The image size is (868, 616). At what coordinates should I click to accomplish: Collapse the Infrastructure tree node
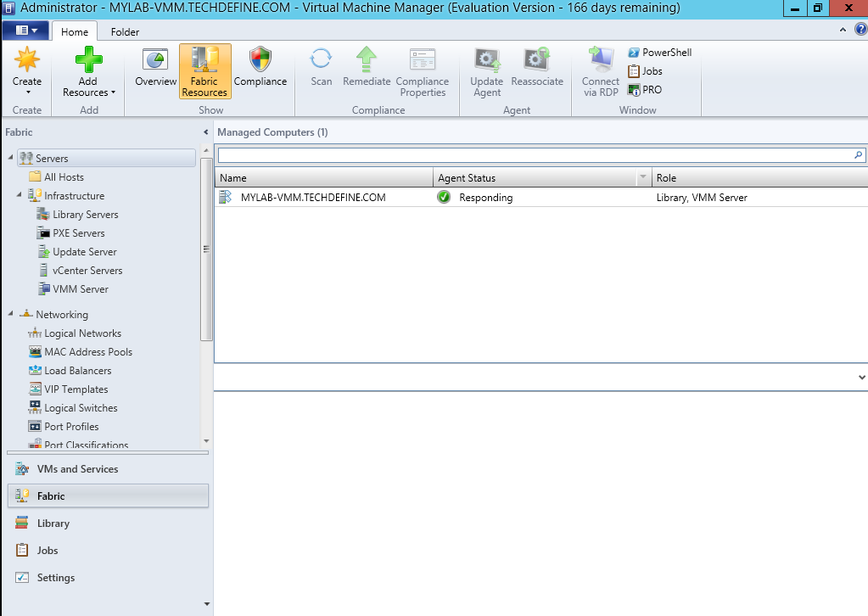[x=19, y=195]
